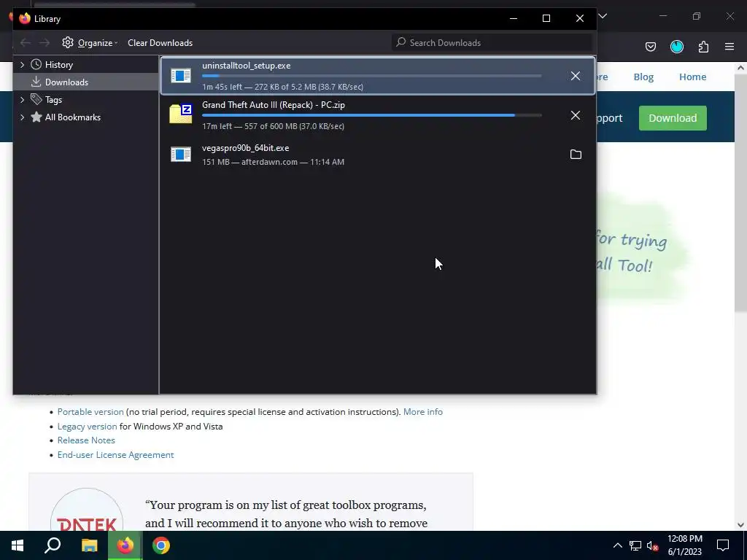Screen dimensions: 747x560
Task: Click the Firefox downloads progress indicator
Action: pos(677,47)
